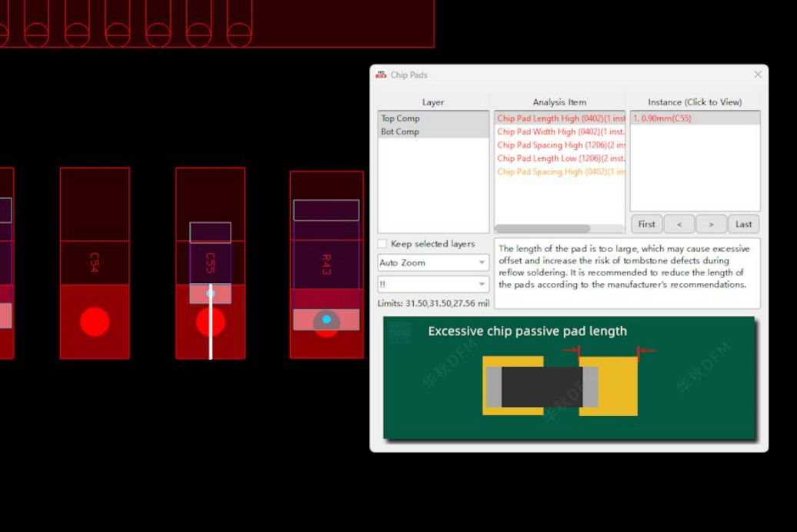Enable Keep selected layers checkbox
797x532 pixels.
[x=382, y=244]
